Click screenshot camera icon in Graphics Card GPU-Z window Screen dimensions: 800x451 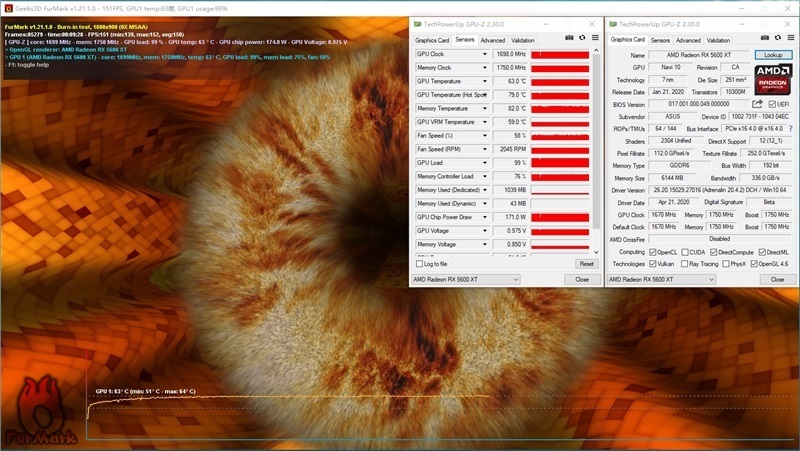tap(764, 38)
